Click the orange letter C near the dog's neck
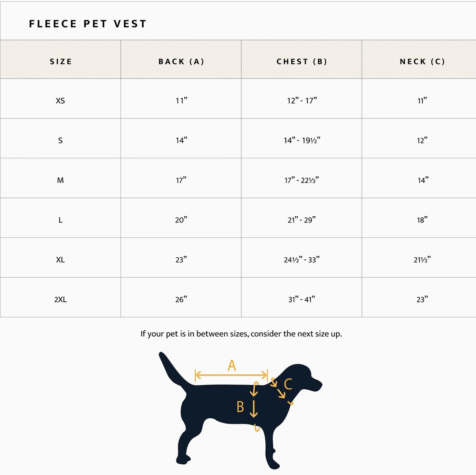476x475 pixels. coord(288,384)
